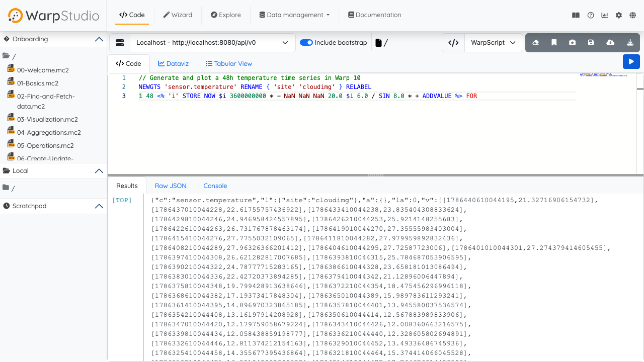Image resolution: width=644 pixels, height=362 pixels.
Task: Run the script with the play button
Action: [x=631, y=61]
